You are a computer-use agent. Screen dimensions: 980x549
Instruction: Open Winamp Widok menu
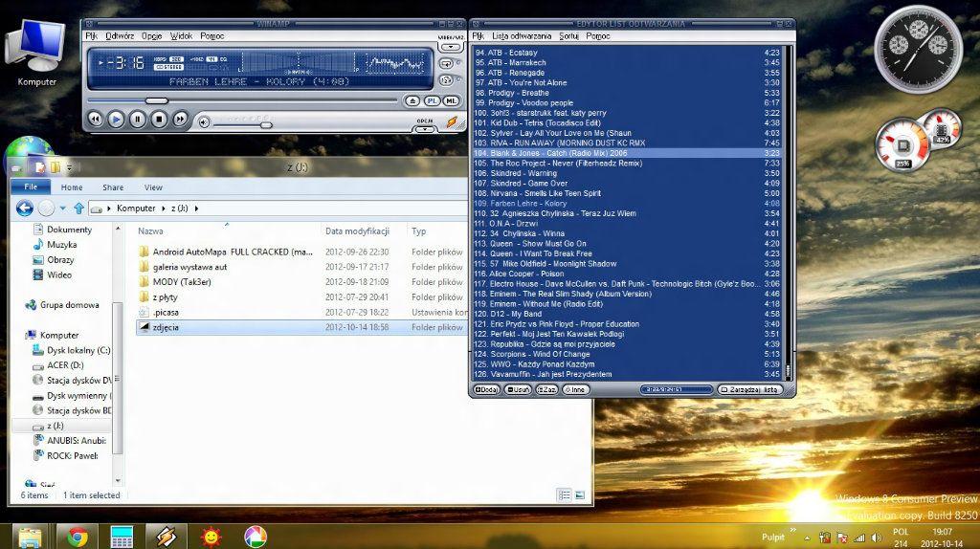pyautogui.click(x=181, y=36)
